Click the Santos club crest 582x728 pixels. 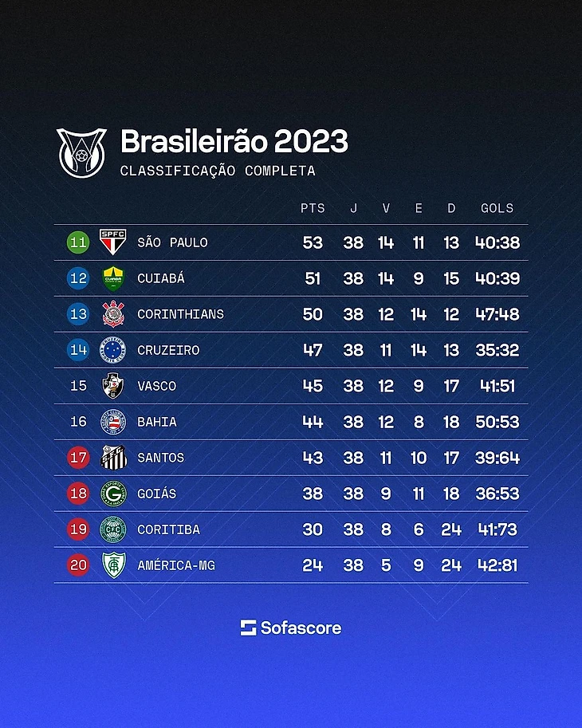click(x=113, y=458)
